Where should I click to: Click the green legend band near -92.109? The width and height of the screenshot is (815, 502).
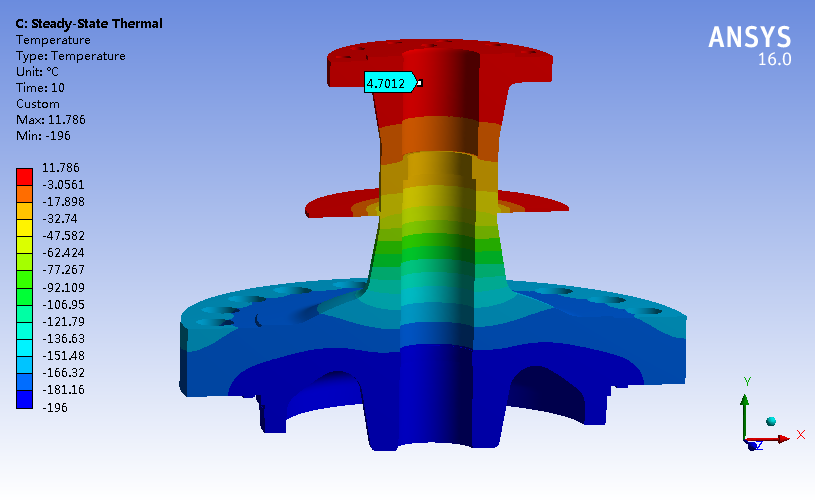coord(24,280)
